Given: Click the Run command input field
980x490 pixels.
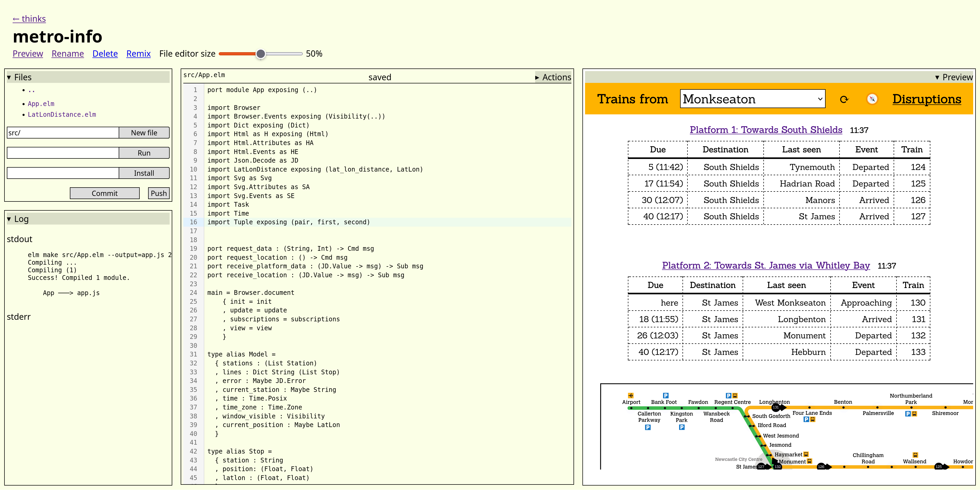Looking at the screenshot, I should pyautogui.click(x=63, y=153).
